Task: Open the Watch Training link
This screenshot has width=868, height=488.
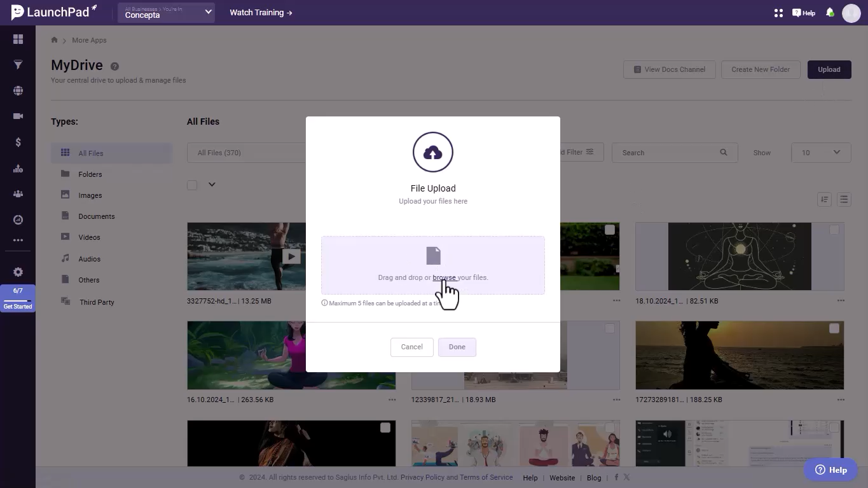Action: click(x=261, y=13)
